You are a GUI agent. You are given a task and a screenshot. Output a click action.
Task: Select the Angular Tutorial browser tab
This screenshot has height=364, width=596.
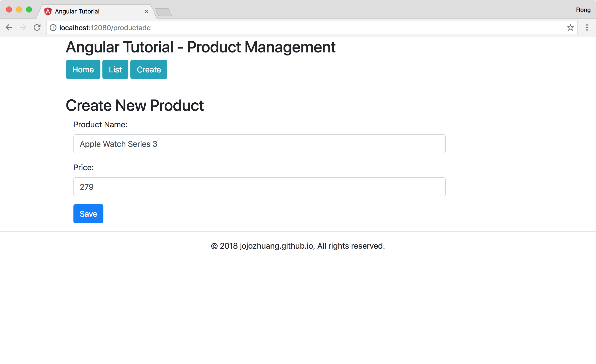pyautogui.click(x=96, y=11)
